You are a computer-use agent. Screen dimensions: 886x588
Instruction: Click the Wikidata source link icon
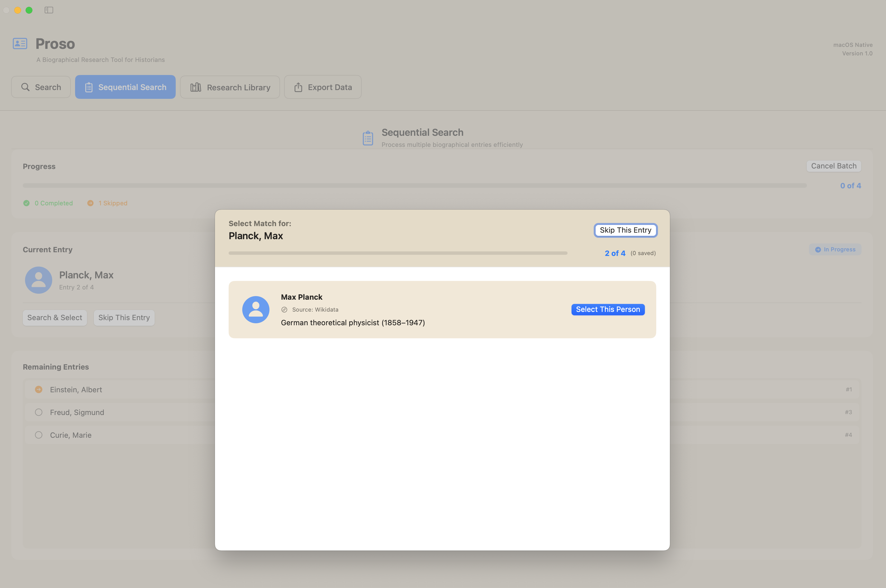point(284,309)
